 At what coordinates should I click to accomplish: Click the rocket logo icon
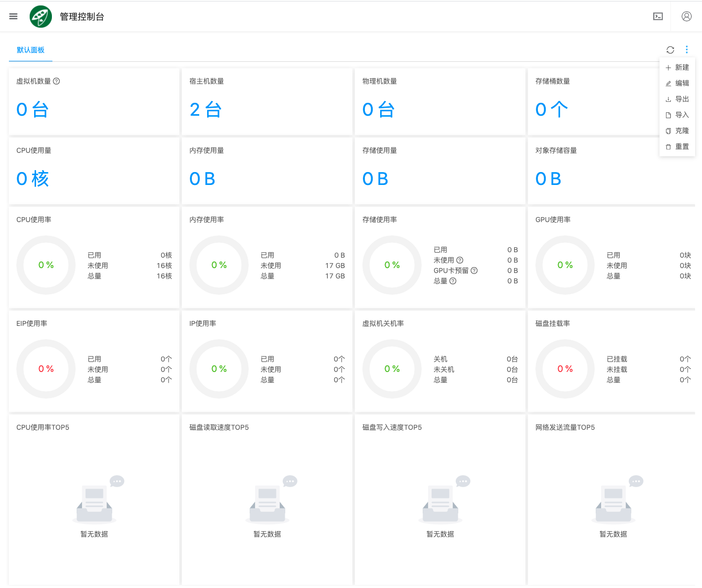[40, 16]
